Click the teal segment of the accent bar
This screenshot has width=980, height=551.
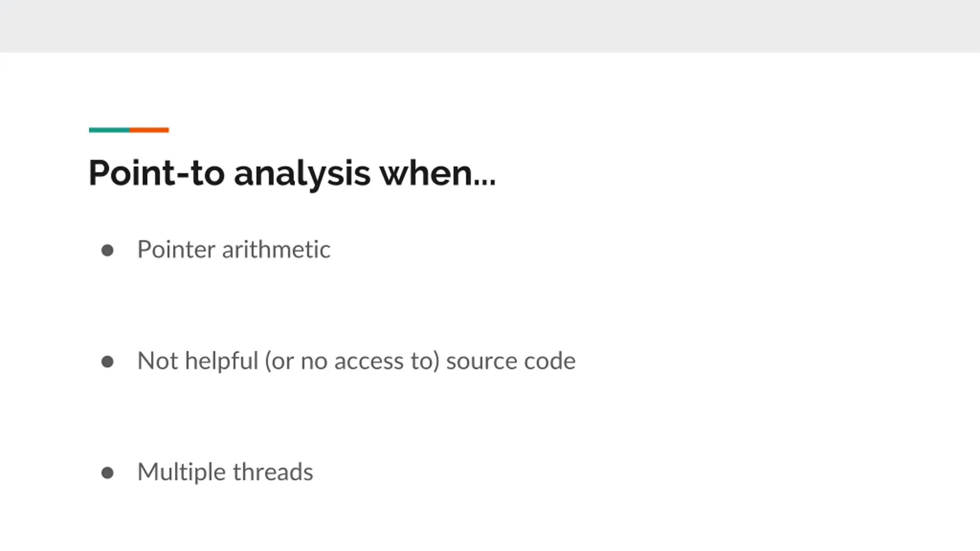point(109,130)
